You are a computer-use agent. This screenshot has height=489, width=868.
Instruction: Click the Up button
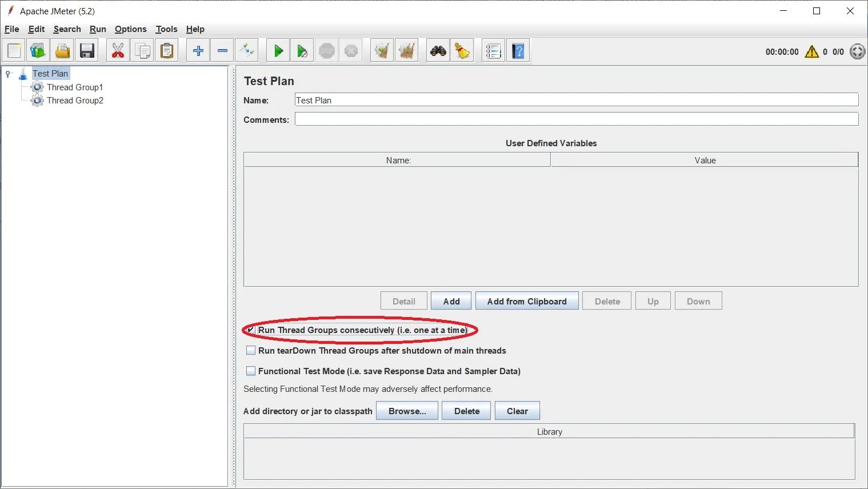point(653,301)
